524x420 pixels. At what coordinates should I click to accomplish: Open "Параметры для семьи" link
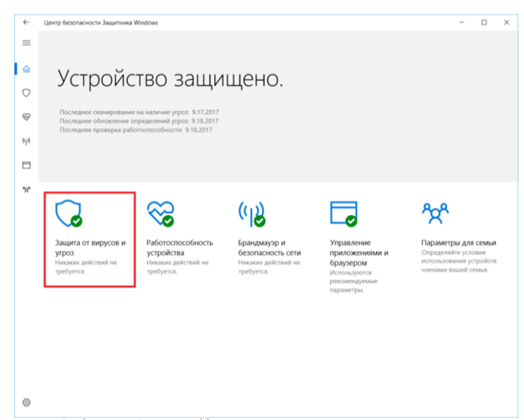[x=458, y=243]
